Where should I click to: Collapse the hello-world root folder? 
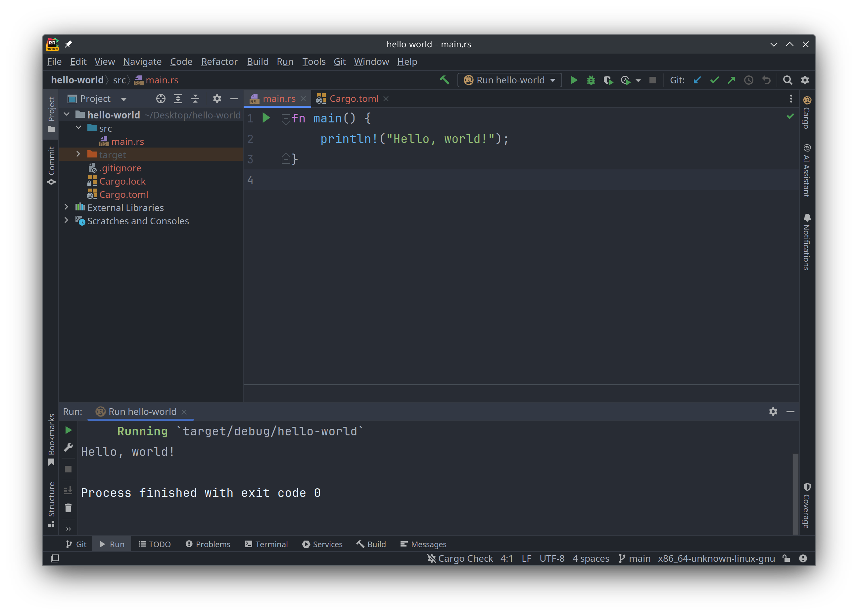(67, 114)
